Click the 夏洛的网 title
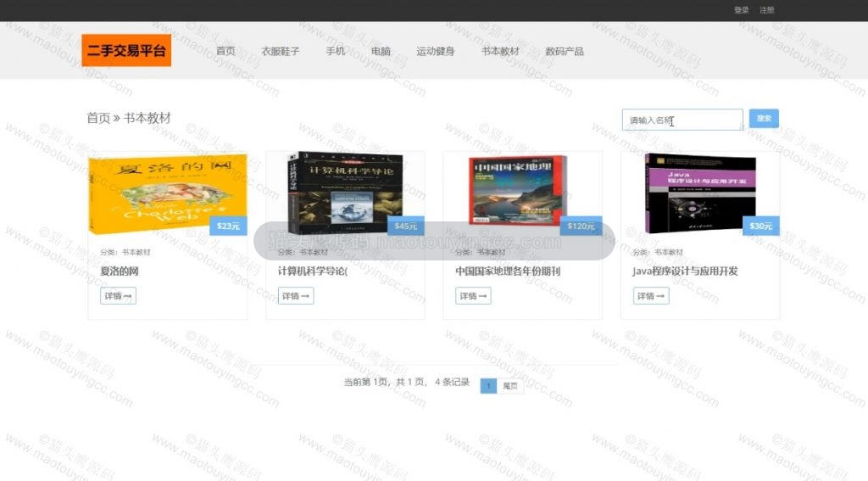The width and height of the screenshot is (868, 481). 119,271
